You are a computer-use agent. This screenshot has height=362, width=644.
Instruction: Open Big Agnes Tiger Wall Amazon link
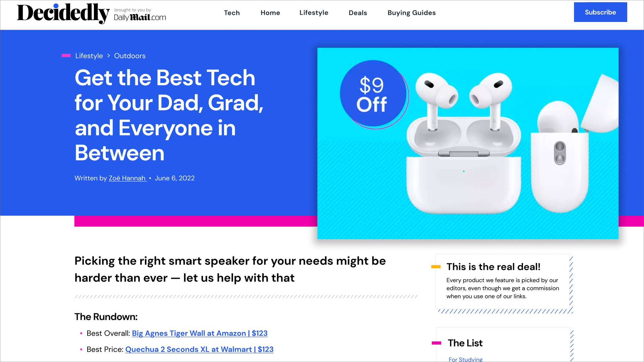coord(200,333)
